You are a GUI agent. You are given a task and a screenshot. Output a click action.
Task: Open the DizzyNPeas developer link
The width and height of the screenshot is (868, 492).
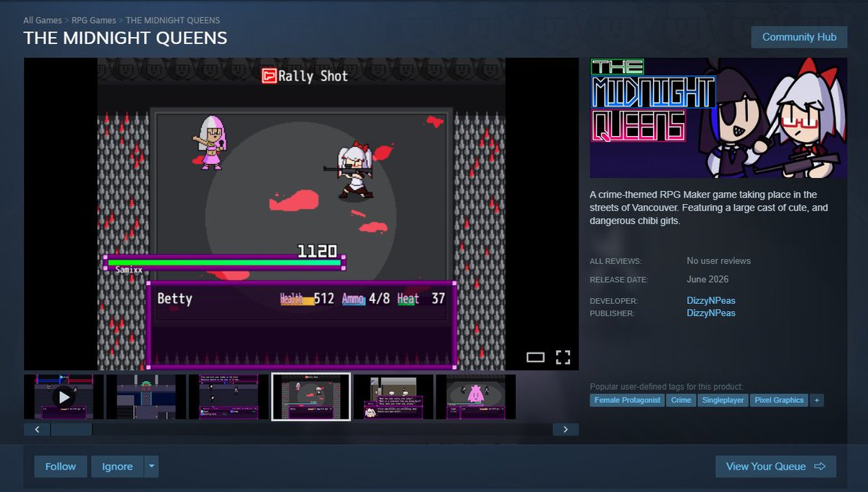(x=711, y=300)
